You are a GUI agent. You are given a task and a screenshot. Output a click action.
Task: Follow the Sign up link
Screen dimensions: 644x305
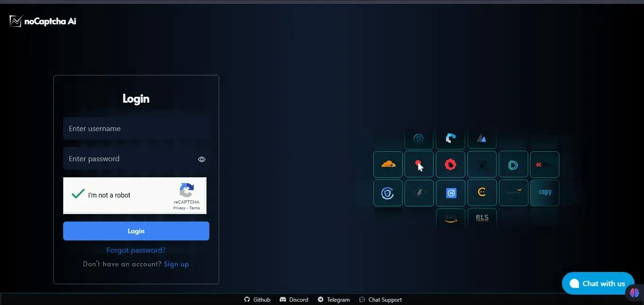point(176,264)
